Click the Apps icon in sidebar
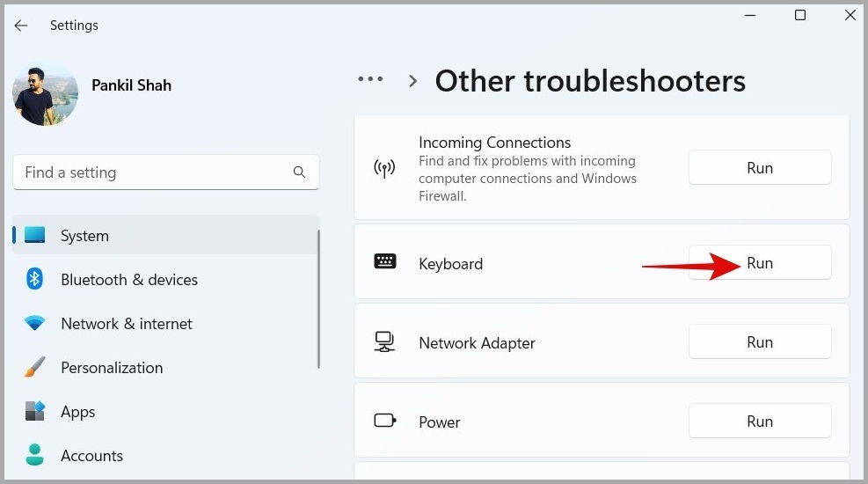The height and width of the screenshot is (484, 868). click(x=35, y=411)
